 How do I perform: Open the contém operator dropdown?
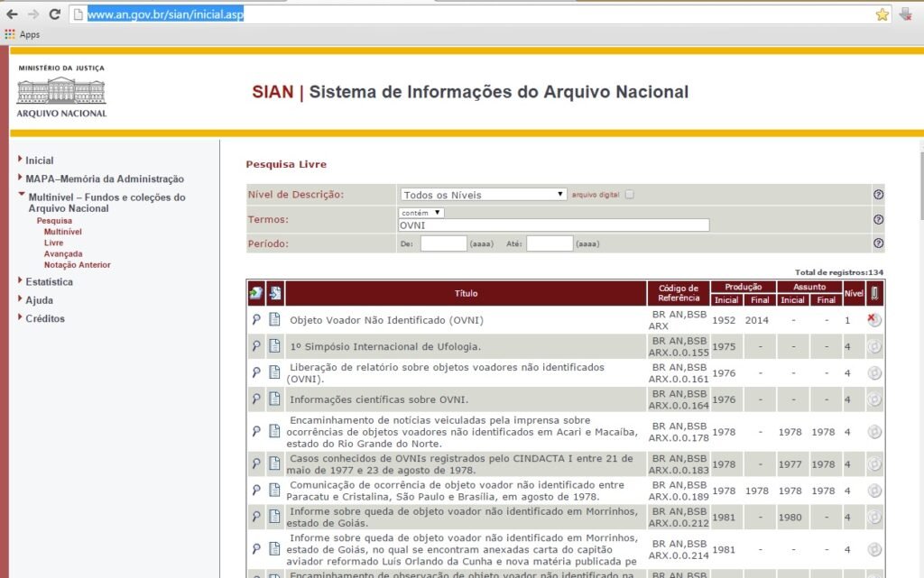tap(421, 213)
